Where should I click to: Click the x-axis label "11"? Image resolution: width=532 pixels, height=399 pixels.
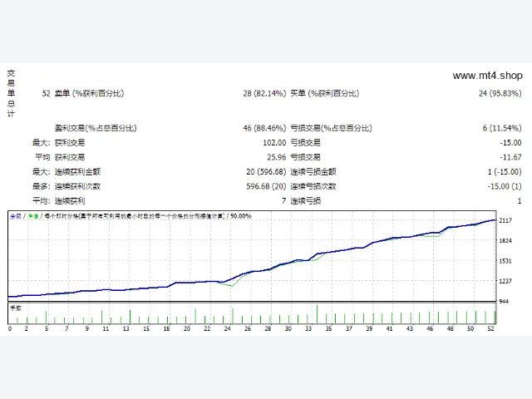pos(106,328)
